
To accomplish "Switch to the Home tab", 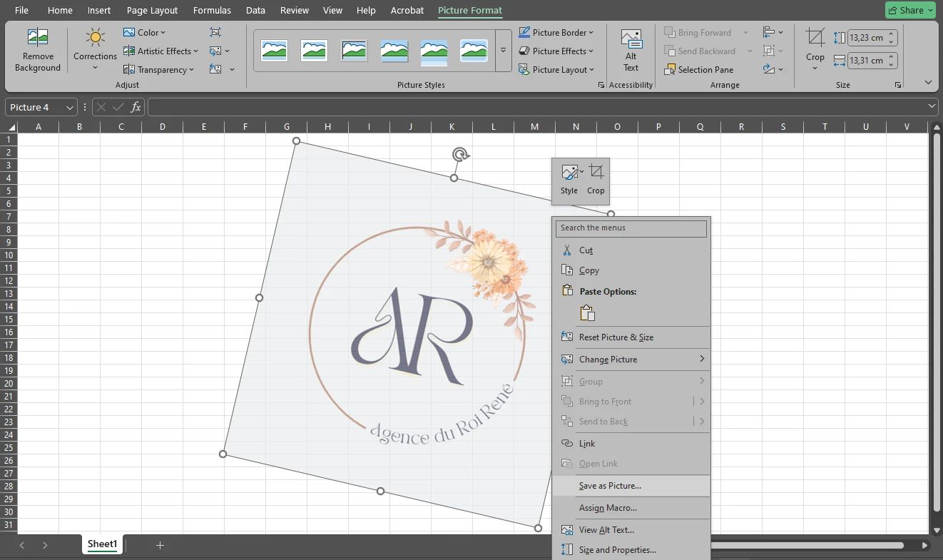I will click(x=60, y=10).
